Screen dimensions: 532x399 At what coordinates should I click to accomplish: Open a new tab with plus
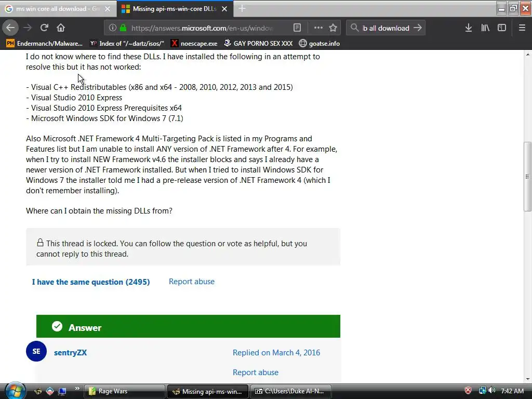[x=242, y=8]
